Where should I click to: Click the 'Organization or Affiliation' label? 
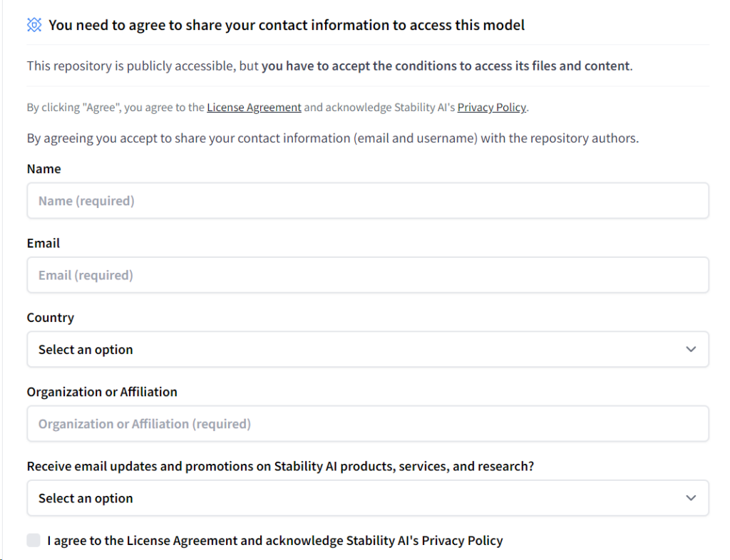tap(102, 392)
